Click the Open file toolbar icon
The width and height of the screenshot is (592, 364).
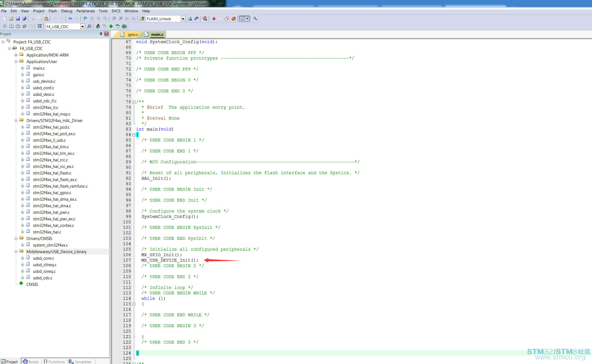click(x=11, y=19)
